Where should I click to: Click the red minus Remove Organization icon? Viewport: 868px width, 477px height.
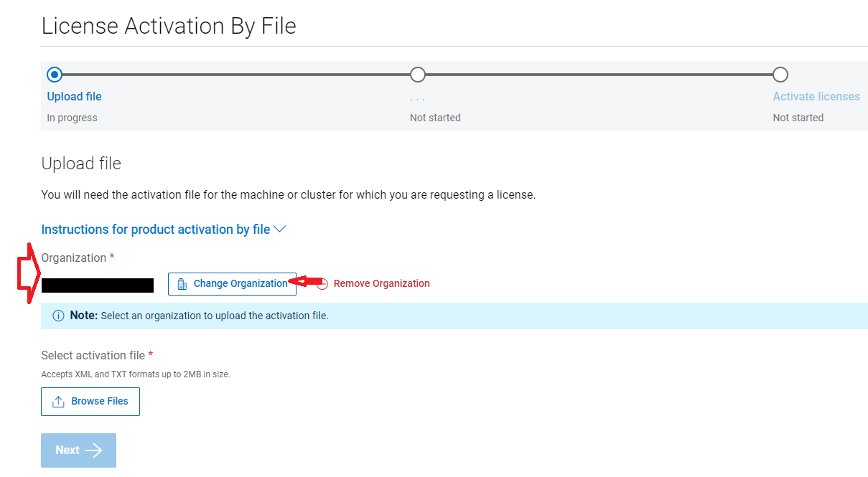(x=322, y=284)
